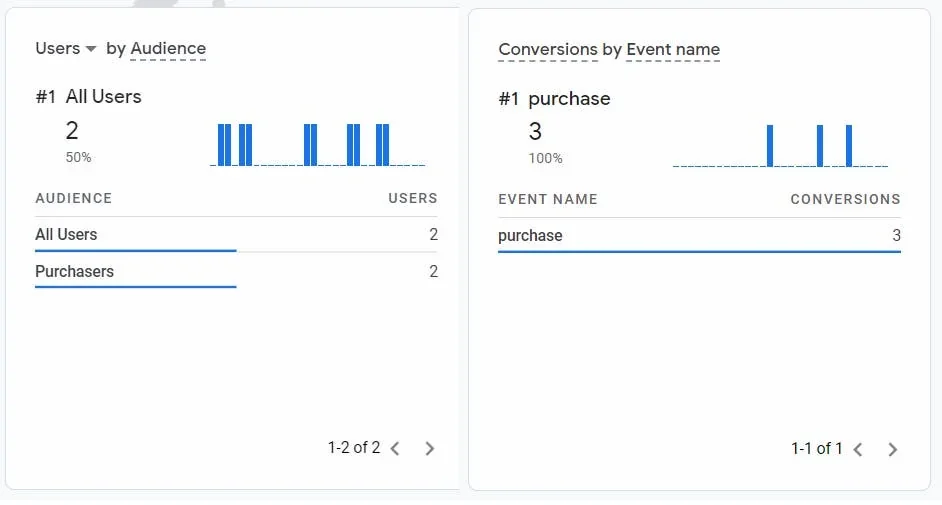
Task: Go to previous page in Audience card
Action: click(395, 449)
